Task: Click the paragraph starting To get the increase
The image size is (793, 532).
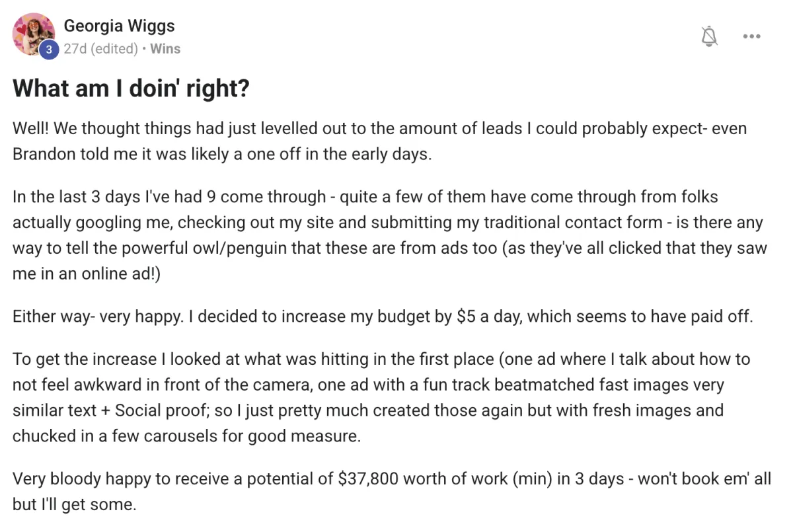Action: pyautogui.click(x=381, y=397)
